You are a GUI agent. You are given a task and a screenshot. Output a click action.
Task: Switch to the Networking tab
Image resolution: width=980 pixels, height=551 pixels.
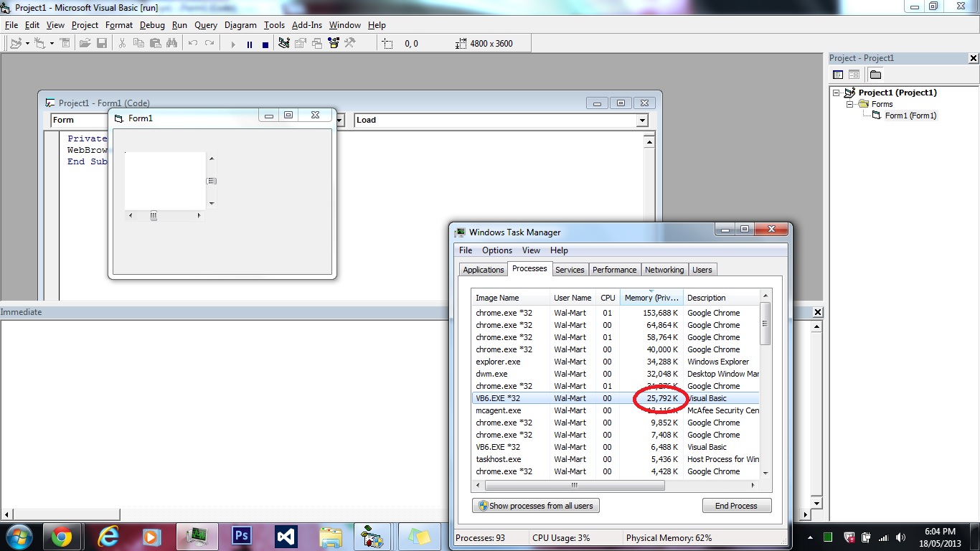(x=664, y=270)
